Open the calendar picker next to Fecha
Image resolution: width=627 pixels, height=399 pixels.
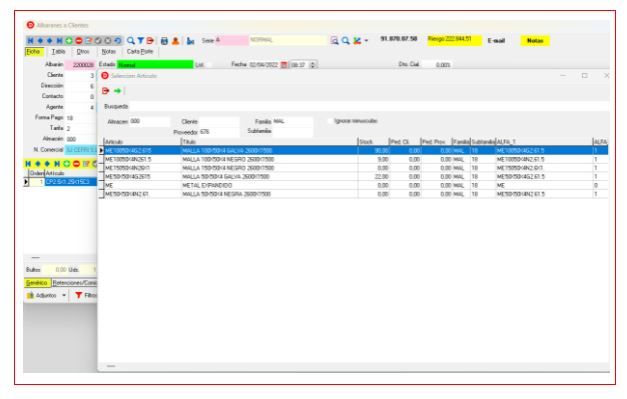coord(284,65)
